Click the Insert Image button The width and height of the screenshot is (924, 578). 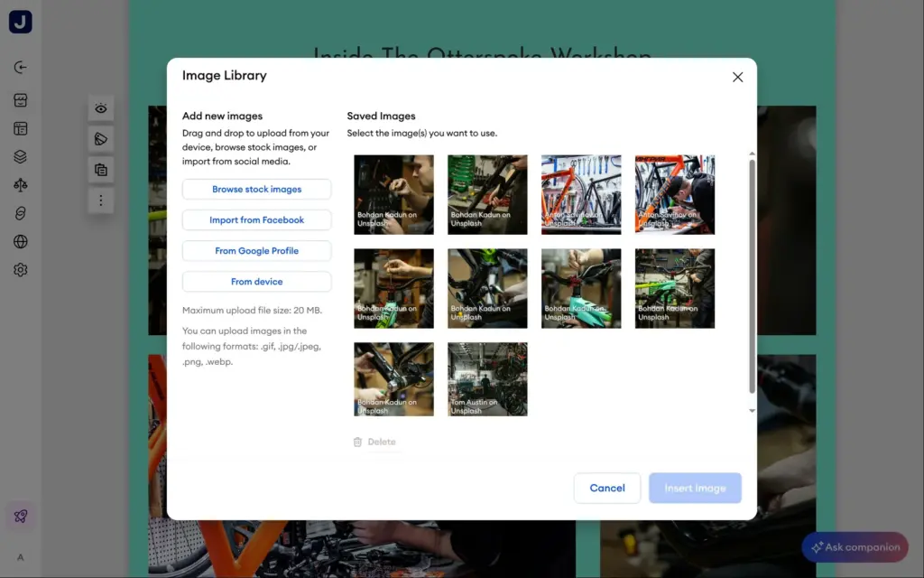tap(695, 488)
